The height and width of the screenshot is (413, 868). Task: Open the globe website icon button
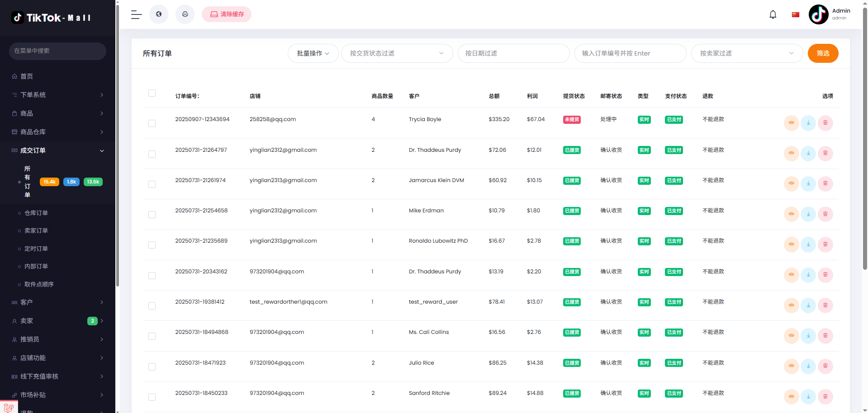pyautogui.click(x=159, y=14)
